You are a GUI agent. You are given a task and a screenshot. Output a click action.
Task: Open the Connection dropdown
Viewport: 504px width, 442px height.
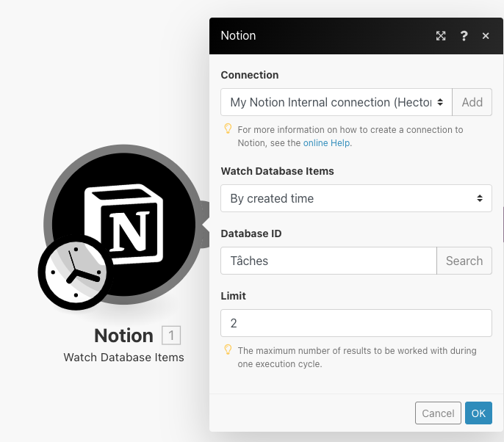pos(336,102)
